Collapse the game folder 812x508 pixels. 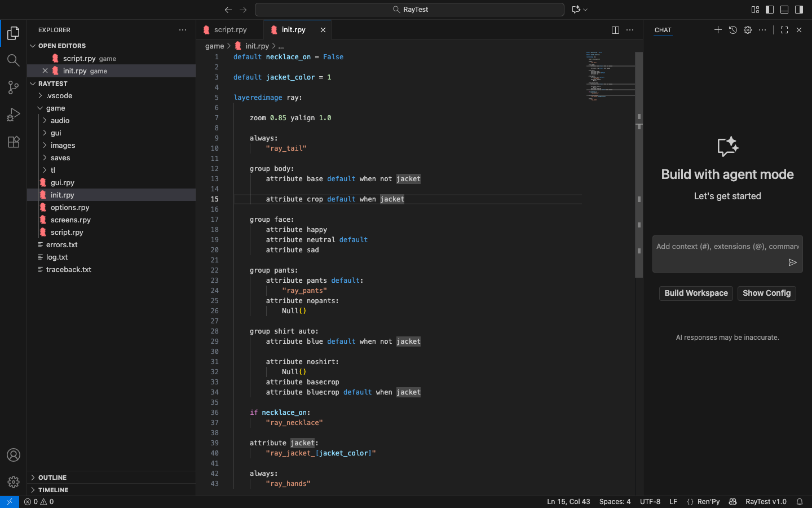55,108
